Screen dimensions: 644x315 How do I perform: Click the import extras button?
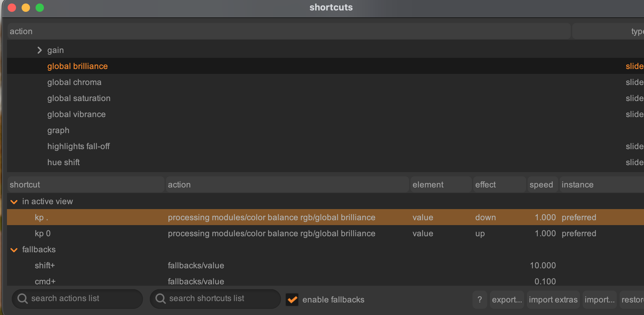[553, 299]
